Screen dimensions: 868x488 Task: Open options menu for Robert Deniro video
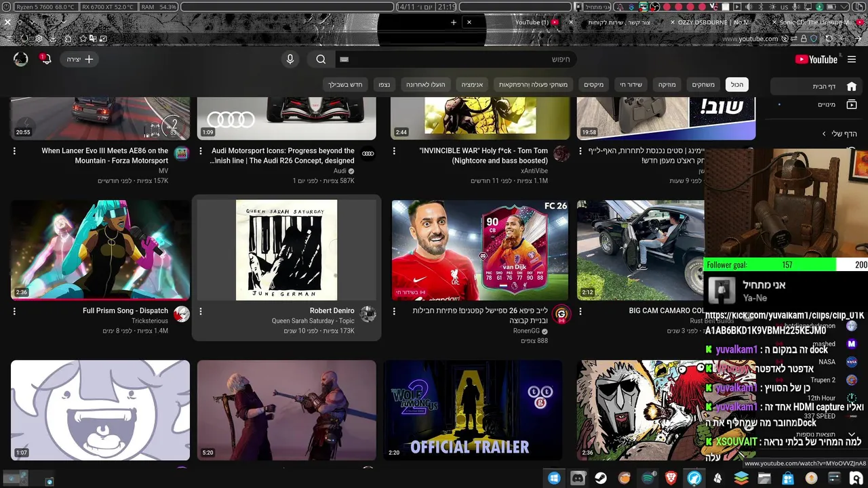click(201, 311)
